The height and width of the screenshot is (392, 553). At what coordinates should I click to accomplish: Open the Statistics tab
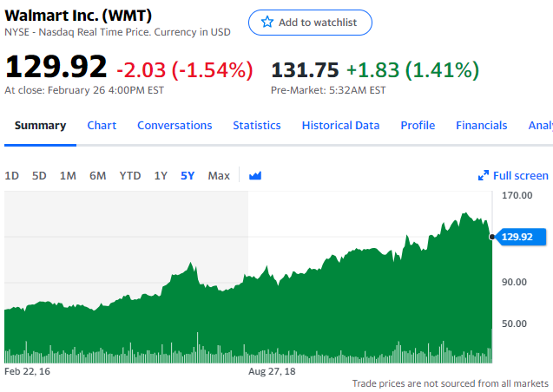(257, 126)
